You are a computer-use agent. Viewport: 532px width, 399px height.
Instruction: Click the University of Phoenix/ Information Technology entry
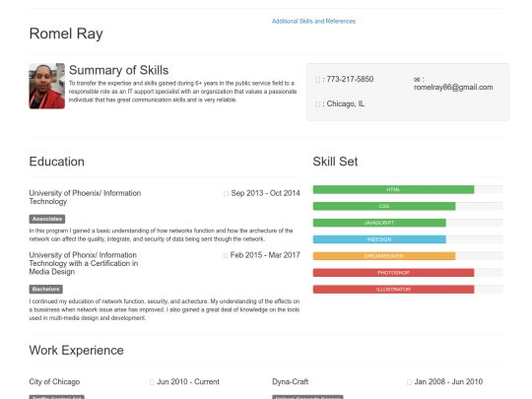click(x=85, y=197)
